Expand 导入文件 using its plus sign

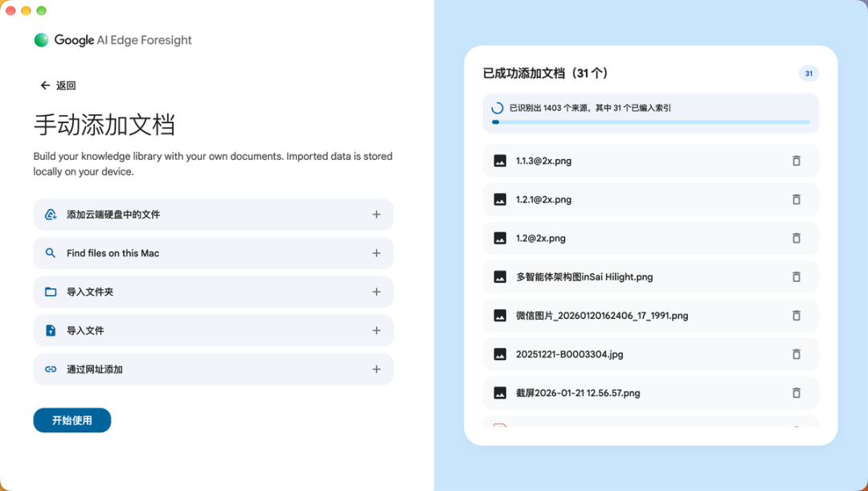pos(376,331)
